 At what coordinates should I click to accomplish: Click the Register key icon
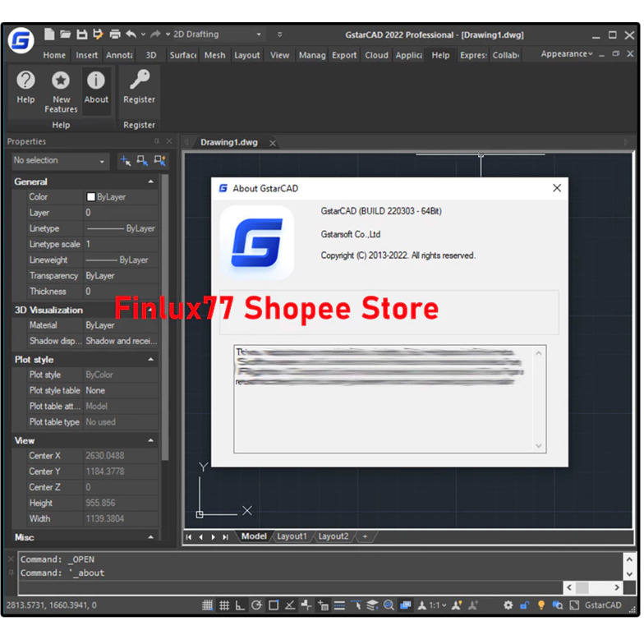(139, 80)
